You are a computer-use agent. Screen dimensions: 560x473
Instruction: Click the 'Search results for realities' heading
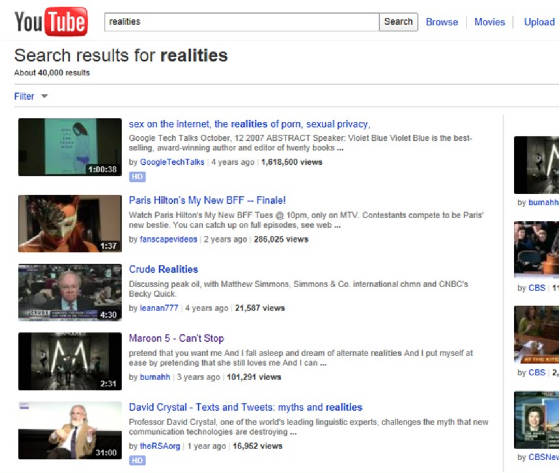coord(121,55)
